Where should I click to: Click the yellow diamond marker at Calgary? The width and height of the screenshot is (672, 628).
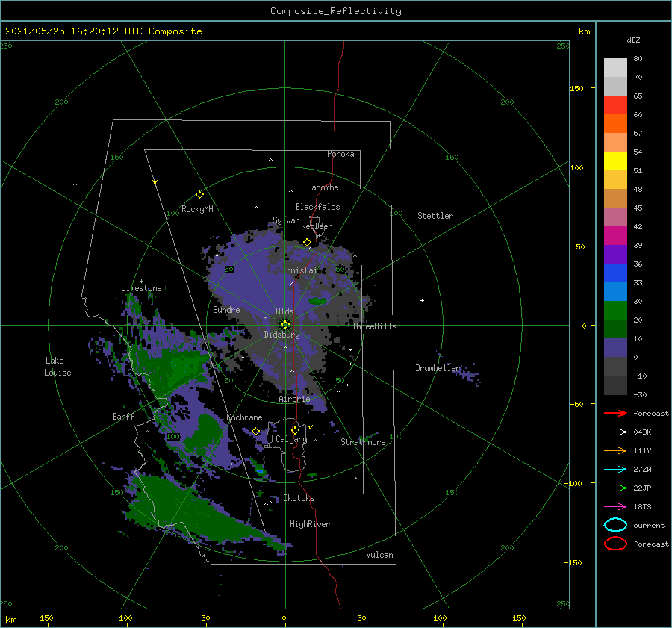[x=295, y=430]
